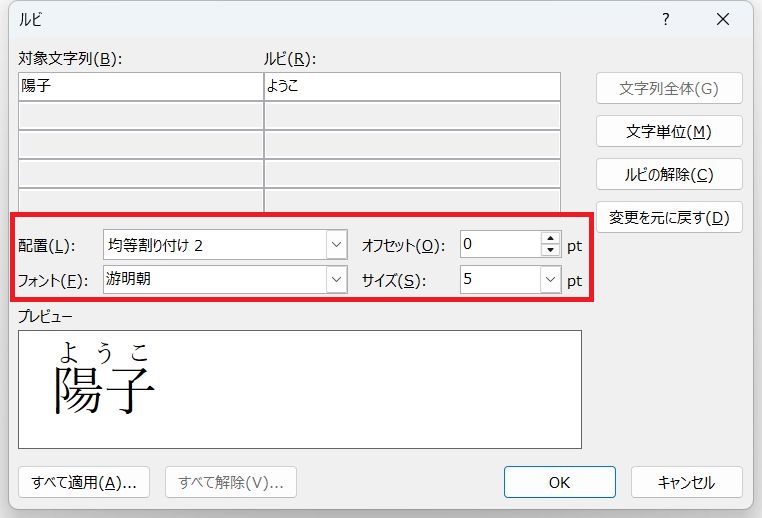Close the ルビ dialog
The height and width of the screenshot is (518, 762).
click(x=723, y=19)
